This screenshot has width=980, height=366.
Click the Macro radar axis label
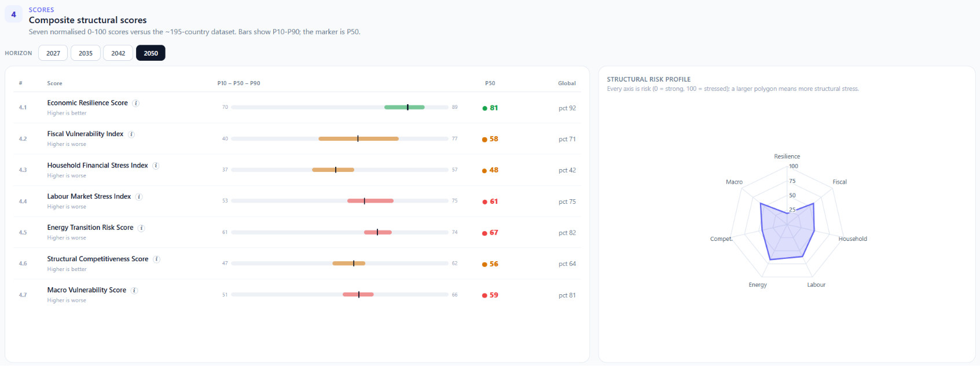pyautogui.click(x=734, y=182)
